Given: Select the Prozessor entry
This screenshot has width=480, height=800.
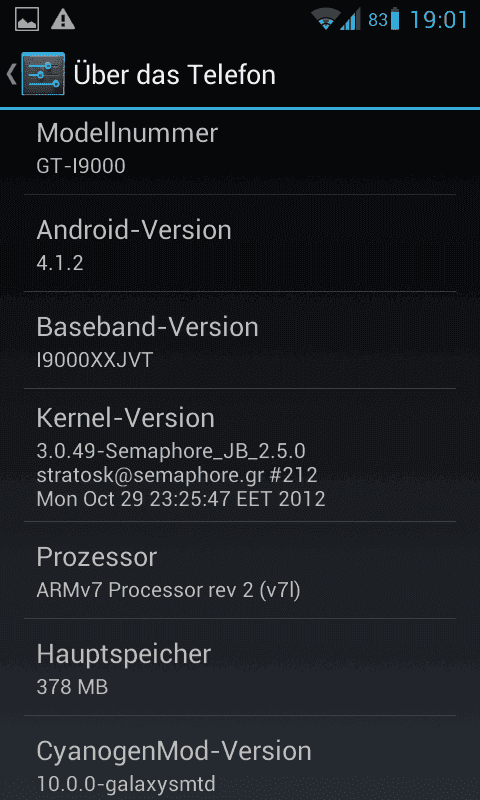Looking at the screenshot, I should (x=240, y=570).
